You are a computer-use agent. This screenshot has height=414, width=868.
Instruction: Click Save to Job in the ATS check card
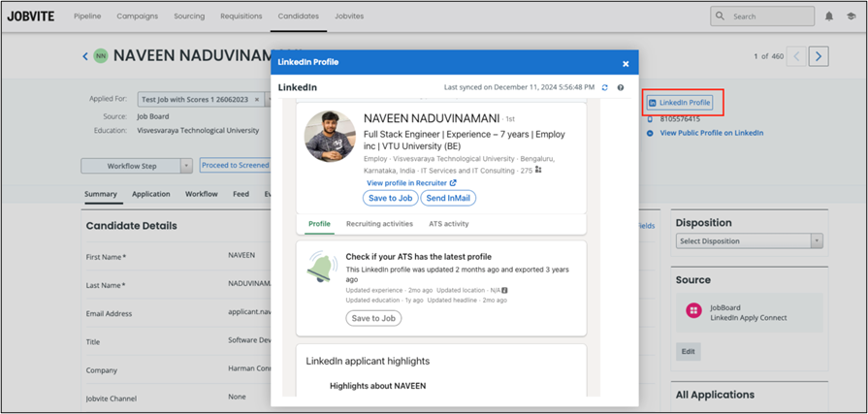coord(373,318)
